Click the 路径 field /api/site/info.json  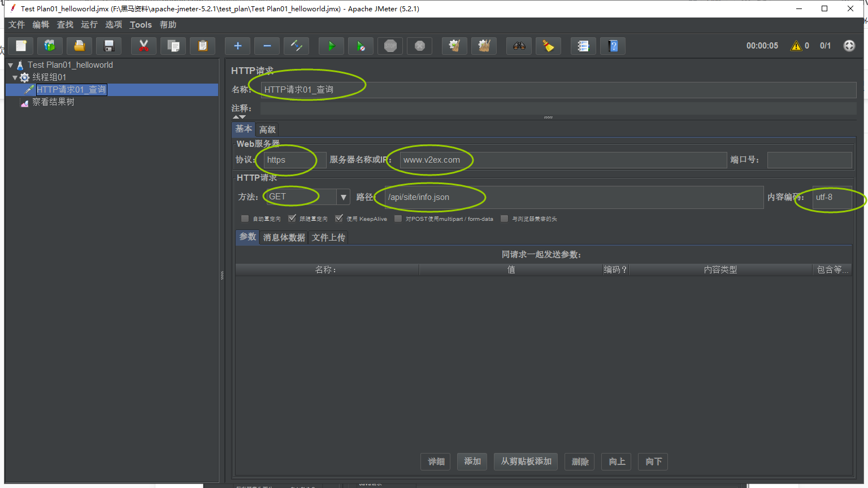coord(574,197)
